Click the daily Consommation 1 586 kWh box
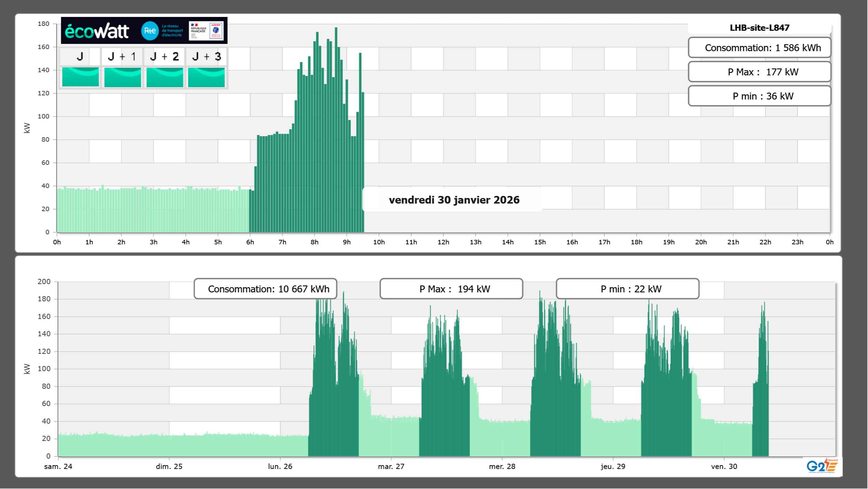This screenshot has width=868, height=489. pos(759,48)
